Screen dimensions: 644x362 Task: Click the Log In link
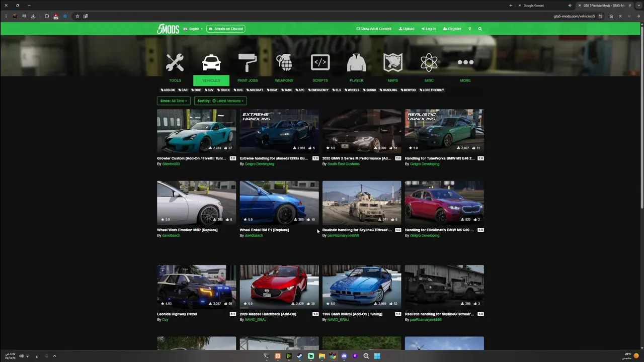click(429, 29)
